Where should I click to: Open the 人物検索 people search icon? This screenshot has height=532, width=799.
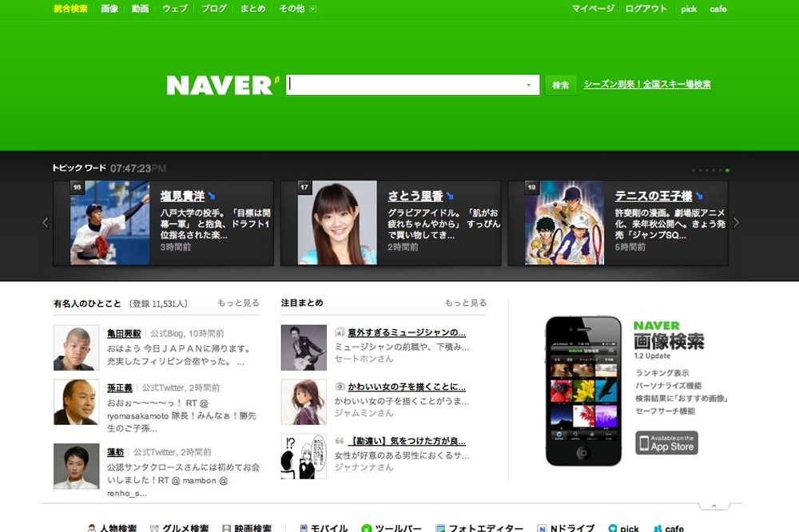tap(92, 529)
